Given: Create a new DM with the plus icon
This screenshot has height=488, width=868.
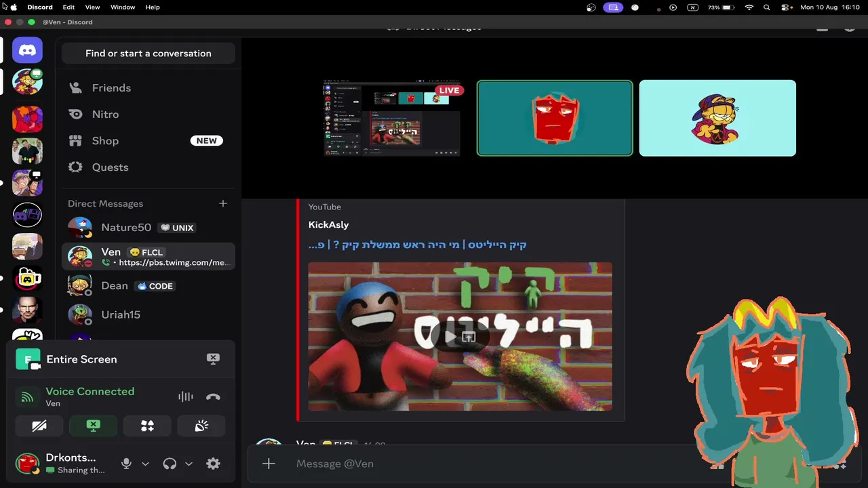Looking at the screenshot, I should (x=223, y=203).
